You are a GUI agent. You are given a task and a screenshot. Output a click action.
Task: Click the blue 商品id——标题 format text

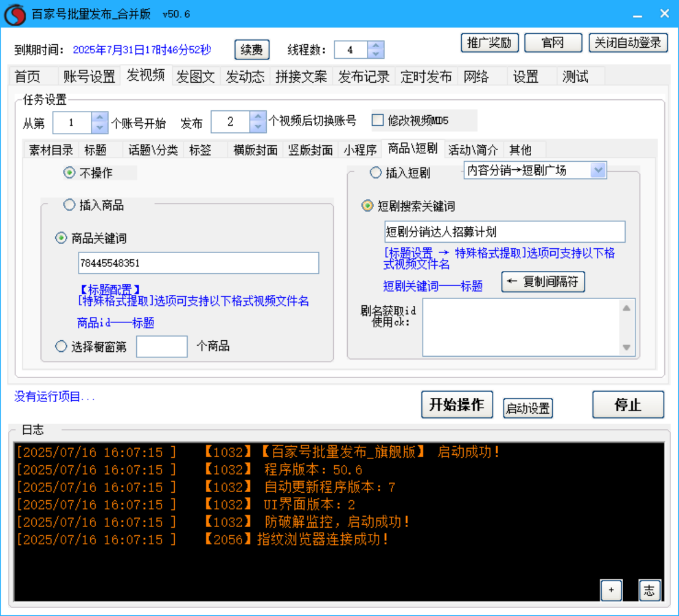(116, 322)
